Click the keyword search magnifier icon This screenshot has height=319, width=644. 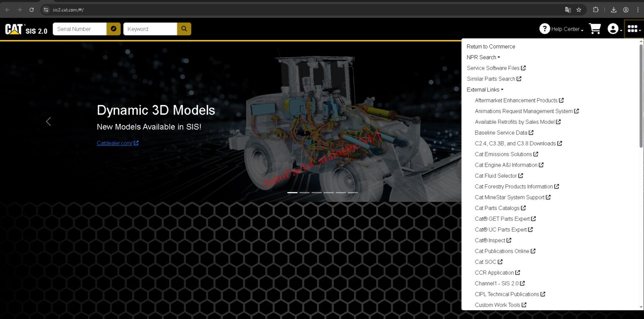click(184, 29)
